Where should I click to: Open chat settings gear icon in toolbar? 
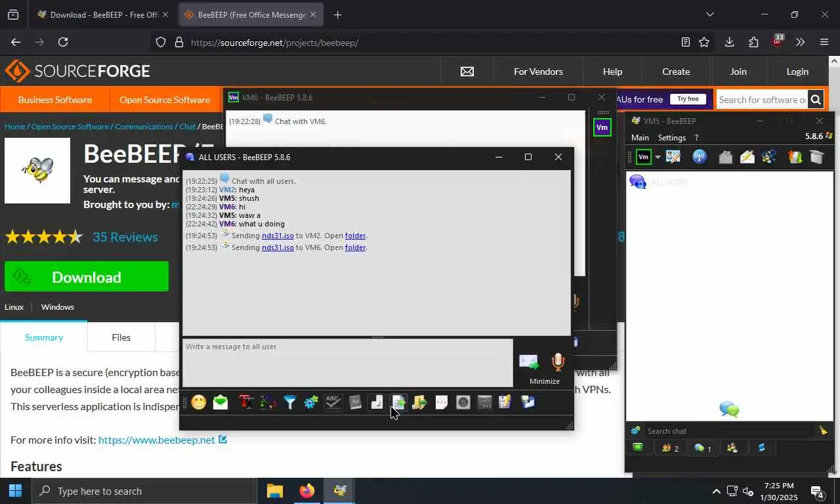(x=311, y=402)
